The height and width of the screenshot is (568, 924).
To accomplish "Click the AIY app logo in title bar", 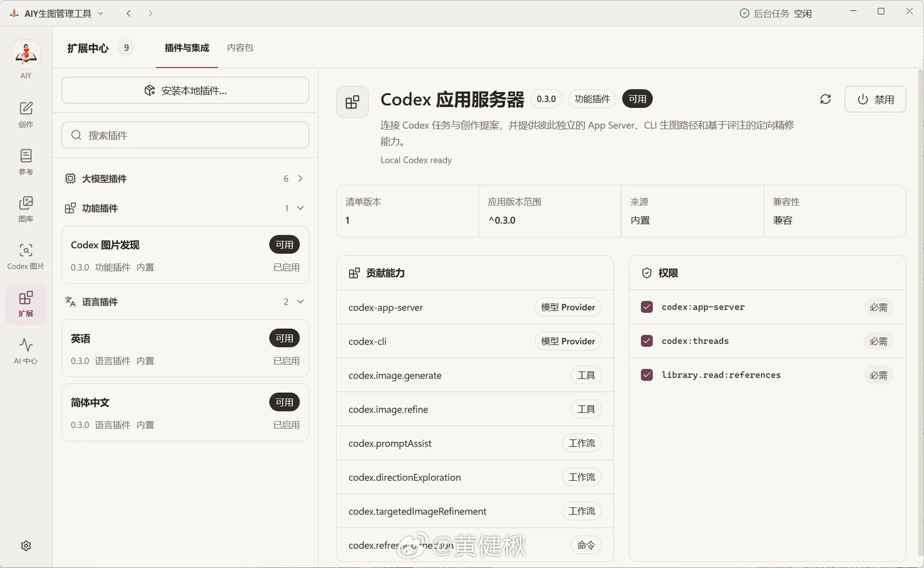I will pyautogui.click(x=14, y=13).
